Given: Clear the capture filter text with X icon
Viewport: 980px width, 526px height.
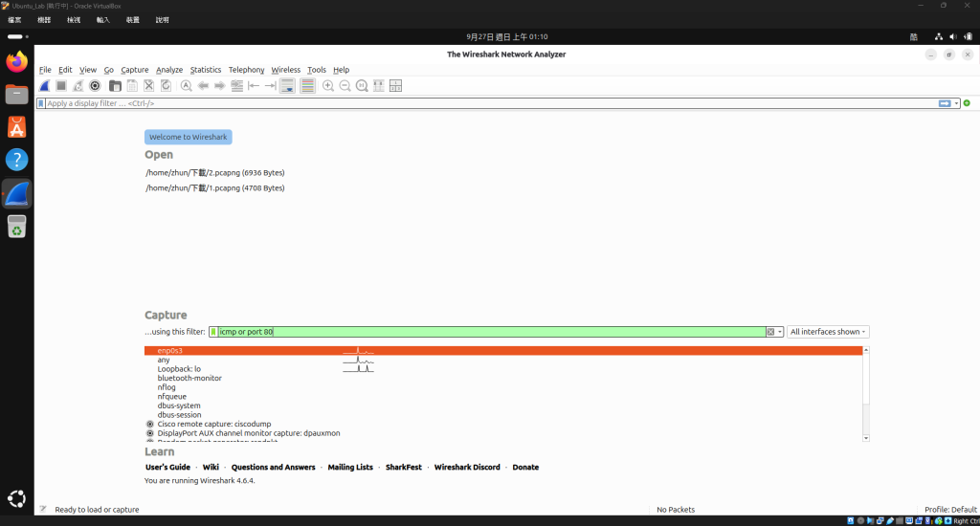Looking at the screenshot, I should point(770,332).
